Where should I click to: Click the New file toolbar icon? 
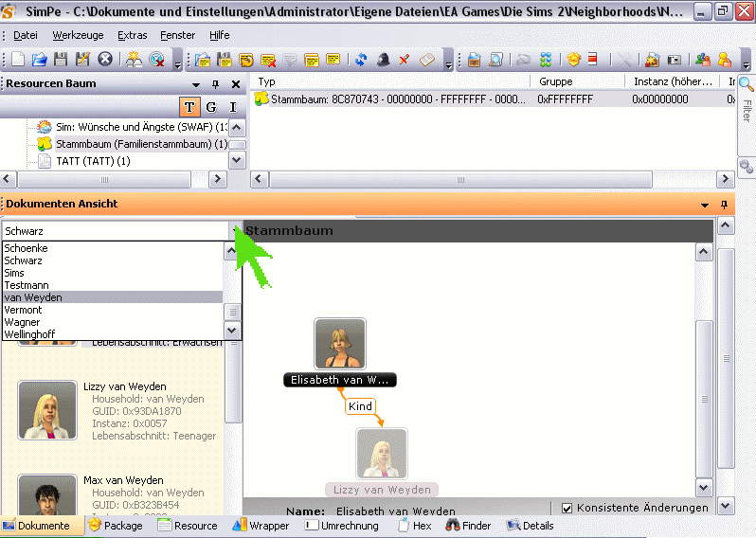[17, 60]
